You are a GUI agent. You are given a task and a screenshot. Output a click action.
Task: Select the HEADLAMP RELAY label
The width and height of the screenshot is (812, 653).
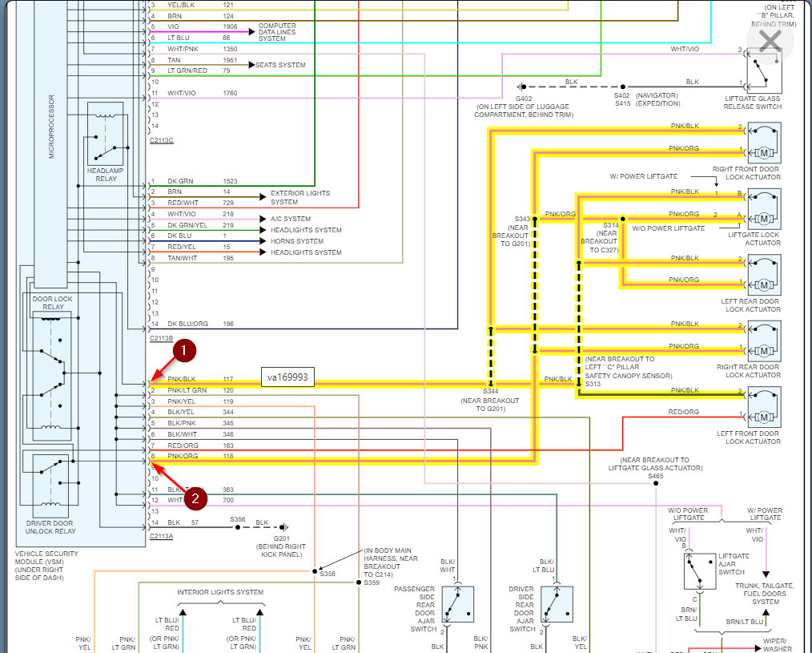click(x=106, y=175)
